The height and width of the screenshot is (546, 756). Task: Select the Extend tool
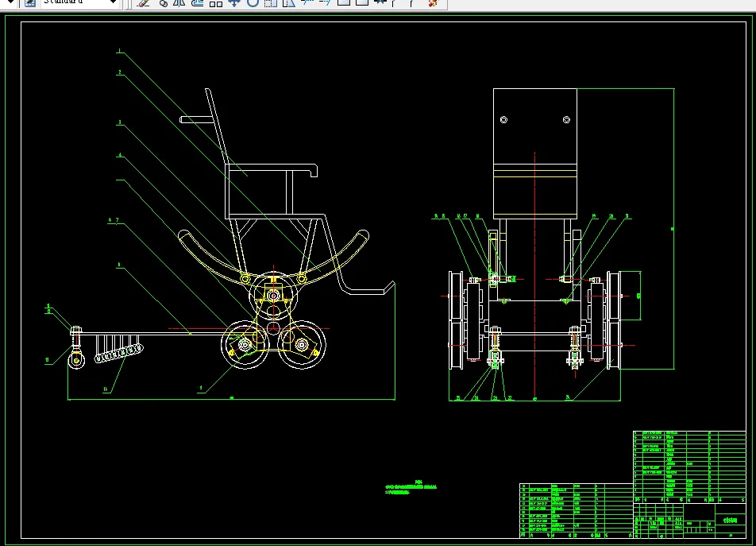(x=325, y=3)
